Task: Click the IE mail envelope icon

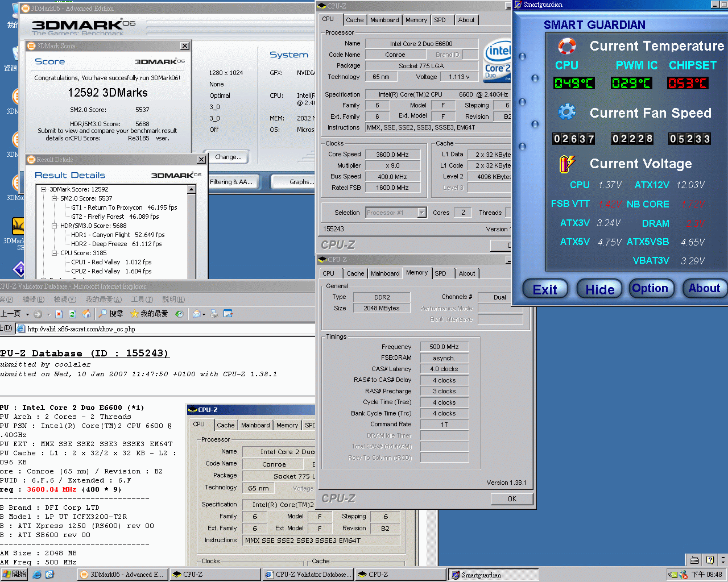Action: pyautogui.click(x=196, y=314)
